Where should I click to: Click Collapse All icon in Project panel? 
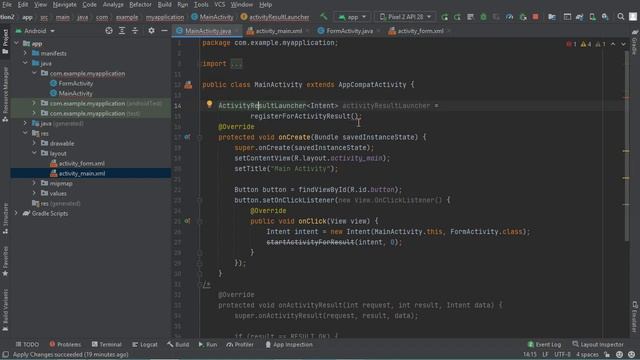coord(135,31)
